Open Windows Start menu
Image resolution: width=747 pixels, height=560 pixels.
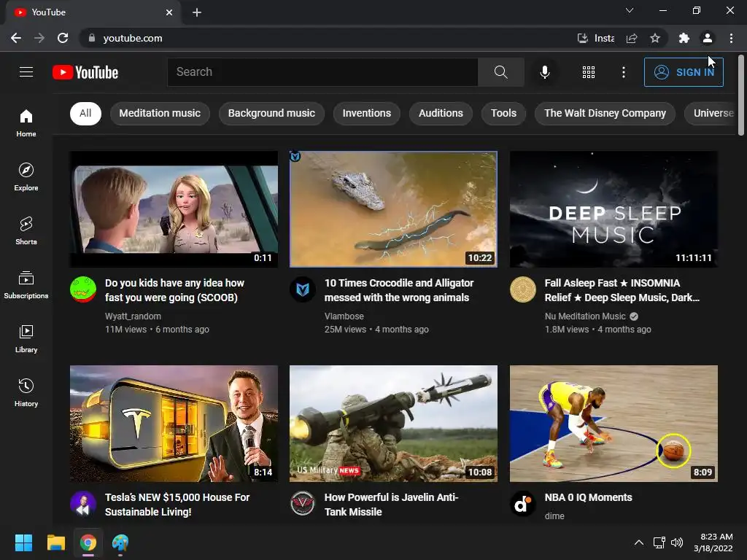point(23,542)
